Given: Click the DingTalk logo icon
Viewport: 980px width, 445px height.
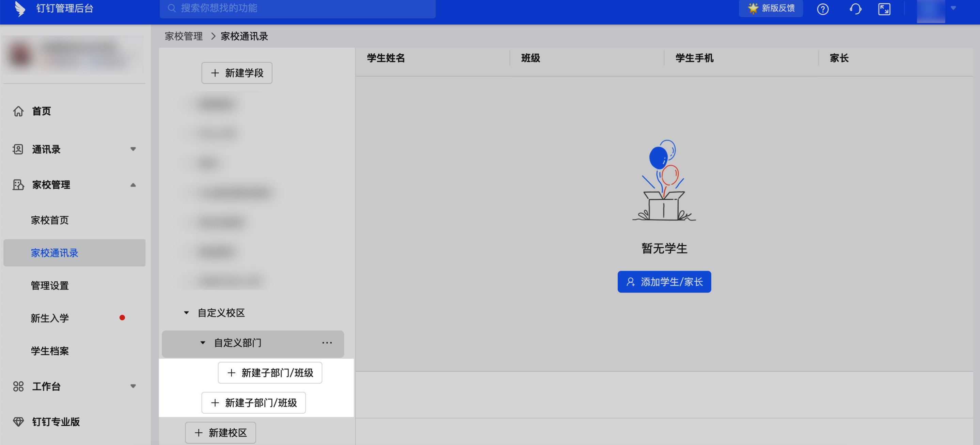Looking at the screenshot, I should tap(20, 9).
